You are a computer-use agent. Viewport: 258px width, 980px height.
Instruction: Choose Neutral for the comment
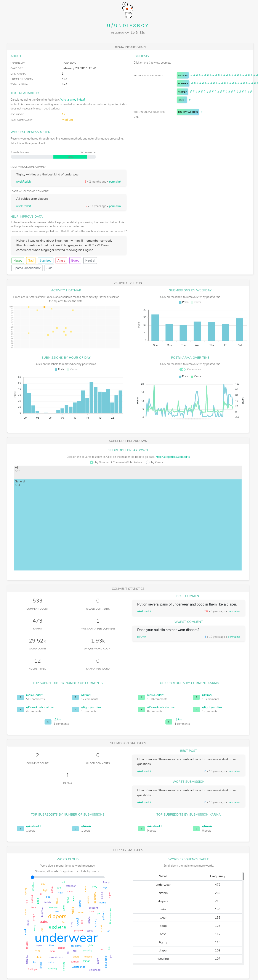[x=90, y=260]
